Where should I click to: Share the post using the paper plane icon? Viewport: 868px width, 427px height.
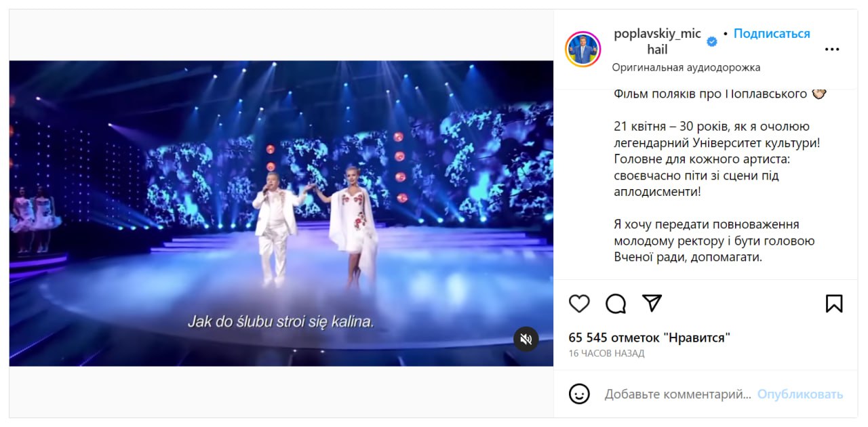coord(652,304)
